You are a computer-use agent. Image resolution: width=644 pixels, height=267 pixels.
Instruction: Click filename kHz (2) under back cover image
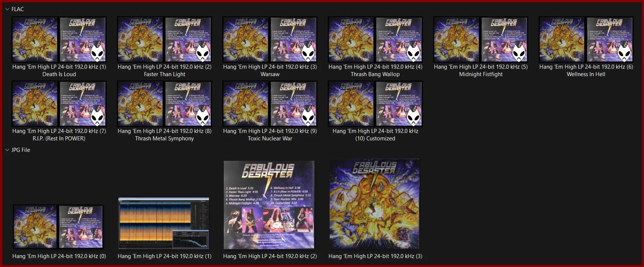click(x=270, y=256)
